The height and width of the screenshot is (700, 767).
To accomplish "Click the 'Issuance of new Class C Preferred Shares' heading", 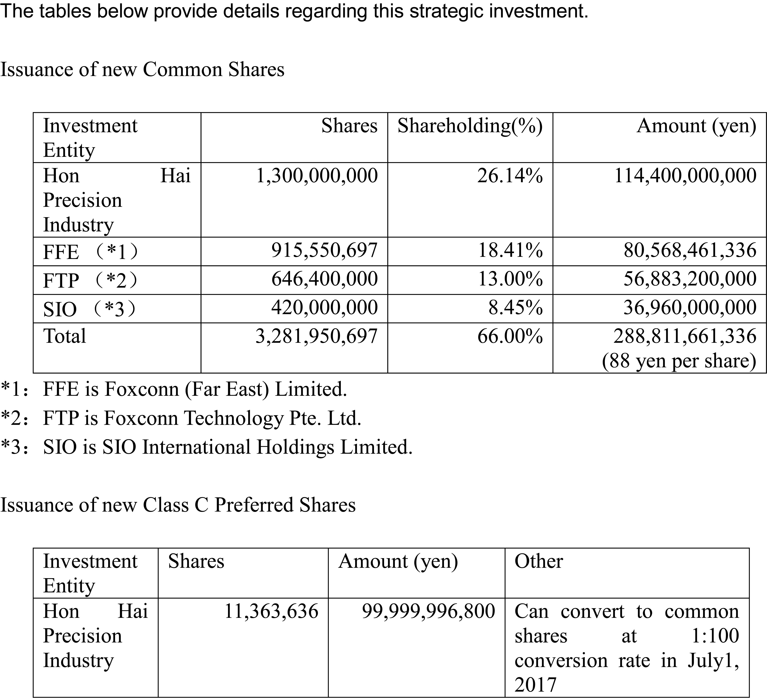I will 178,505.
